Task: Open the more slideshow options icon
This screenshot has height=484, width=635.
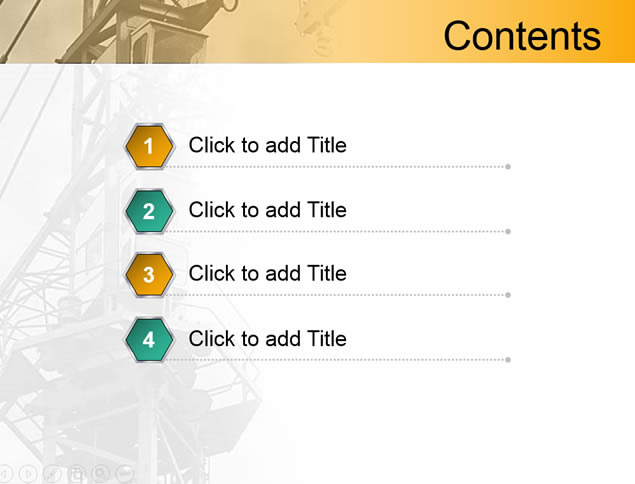Action: [x=125, y=473]
